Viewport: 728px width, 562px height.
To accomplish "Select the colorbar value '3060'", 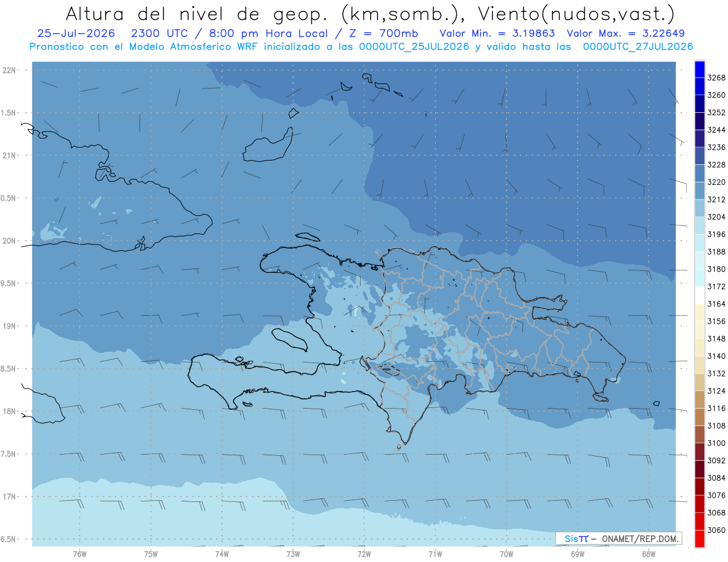I will pyautogui.click(x=716, y=530).
